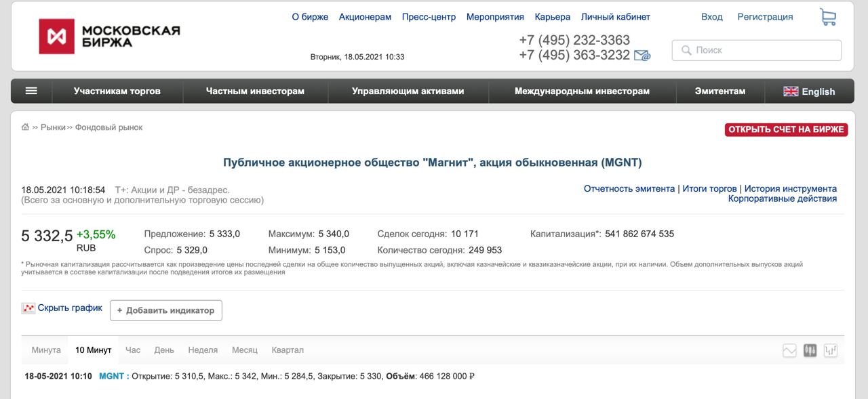Select the Минута interval tab
This screenshot has width=868, height=399.
click(x=46, y=350)
